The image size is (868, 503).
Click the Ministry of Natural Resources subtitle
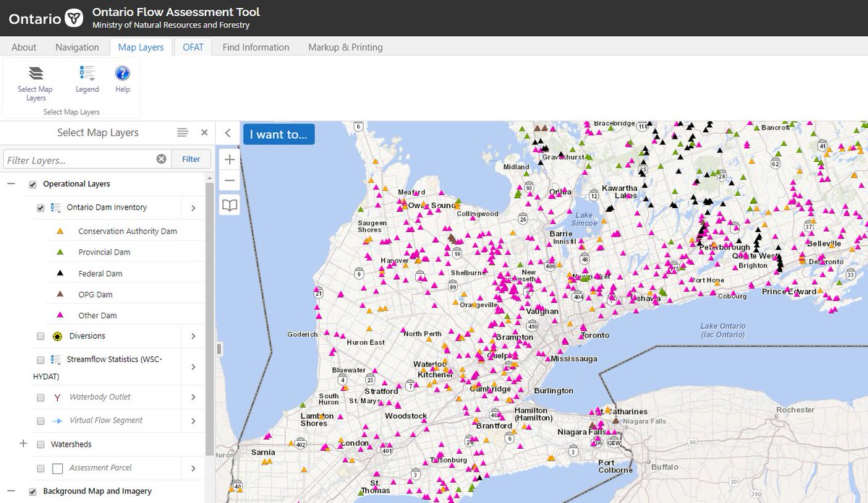[171, 25]
